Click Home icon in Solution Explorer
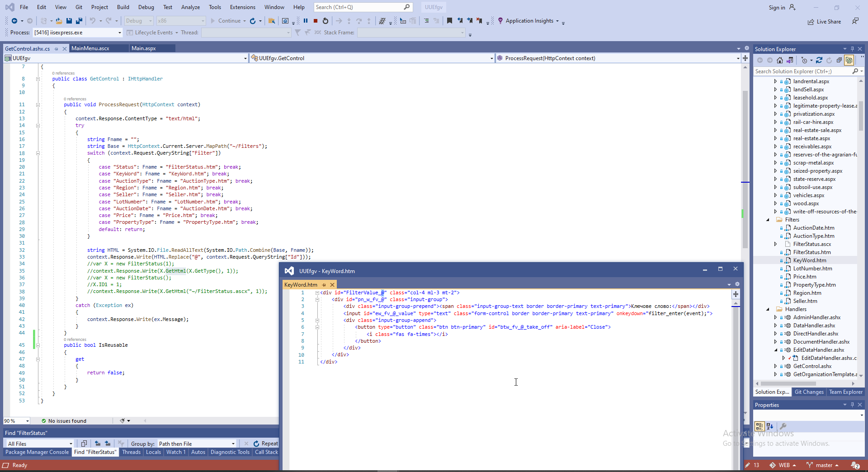Screen dimensions: 868x472 pos(780,60)
